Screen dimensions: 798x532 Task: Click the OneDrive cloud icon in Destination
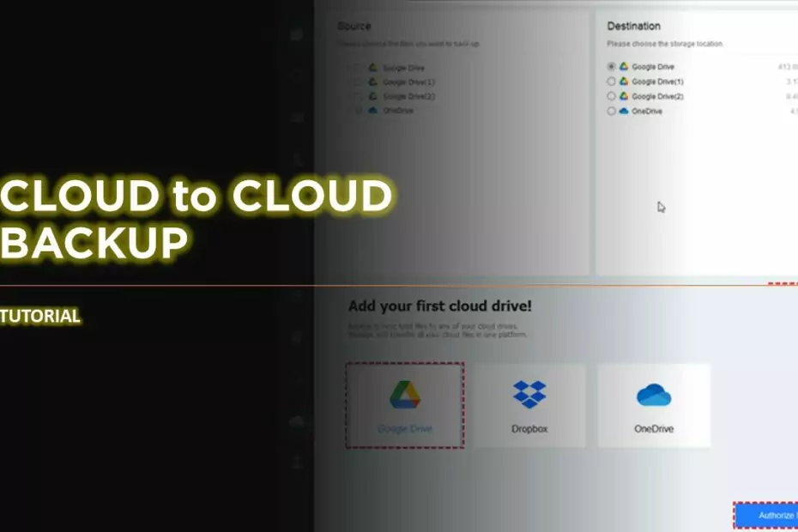click(624, 111)
